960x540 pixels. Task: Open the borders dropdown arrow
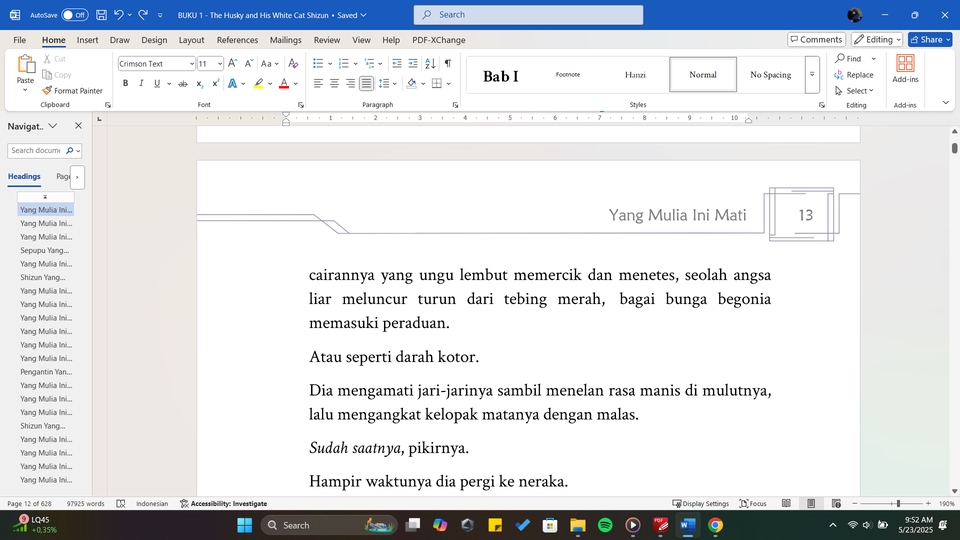(x=449, y=83)
